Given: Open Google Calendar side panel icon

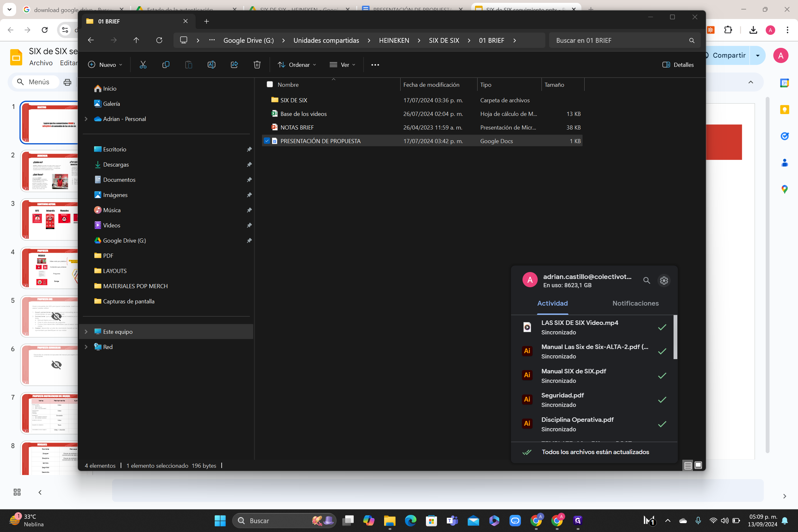Looking at the screenshot, I should [784, 83].
